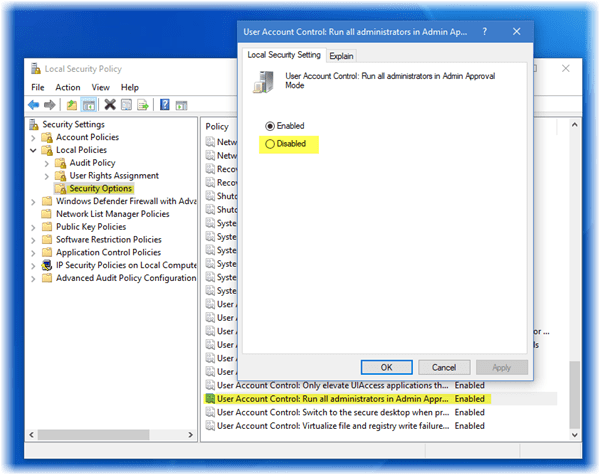Viewport: 600px width, 475px height.
Task: Click the policy list scroll down arrow
Action: pyautogui.click(x=574, y=435)
